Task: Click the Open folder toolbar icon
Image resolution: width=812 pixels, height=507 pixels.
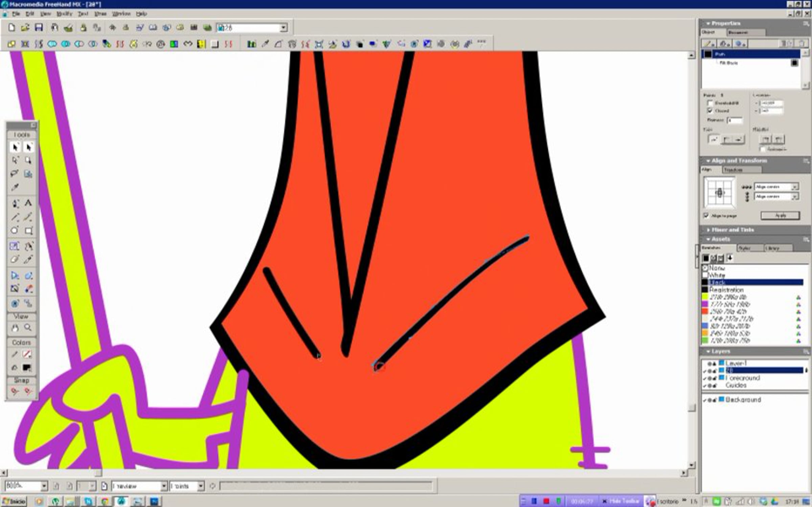Action: pyautogui.click(x=25, y=27)
